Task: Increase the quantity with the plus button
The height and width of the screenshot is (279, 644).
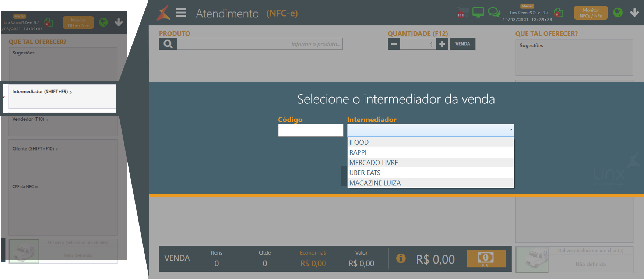Action: coord(442,44)
